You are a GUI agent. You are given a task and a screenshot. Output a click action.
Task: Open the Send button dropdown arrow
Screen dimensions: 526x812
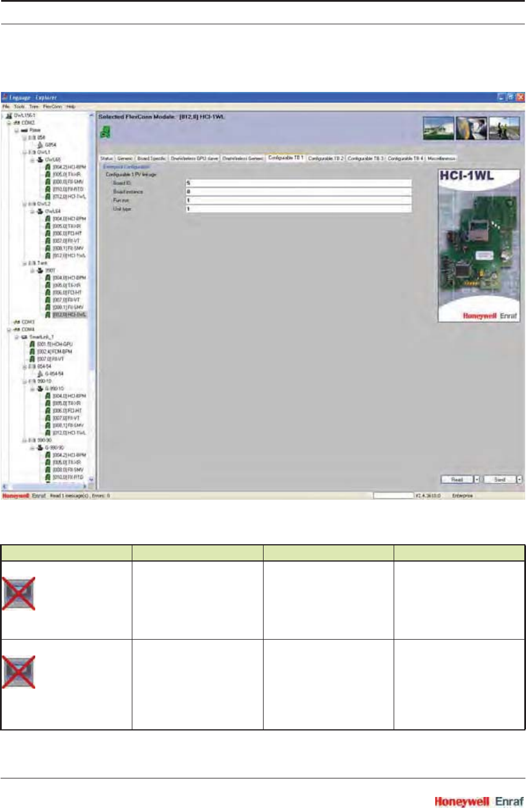point(520,479)
